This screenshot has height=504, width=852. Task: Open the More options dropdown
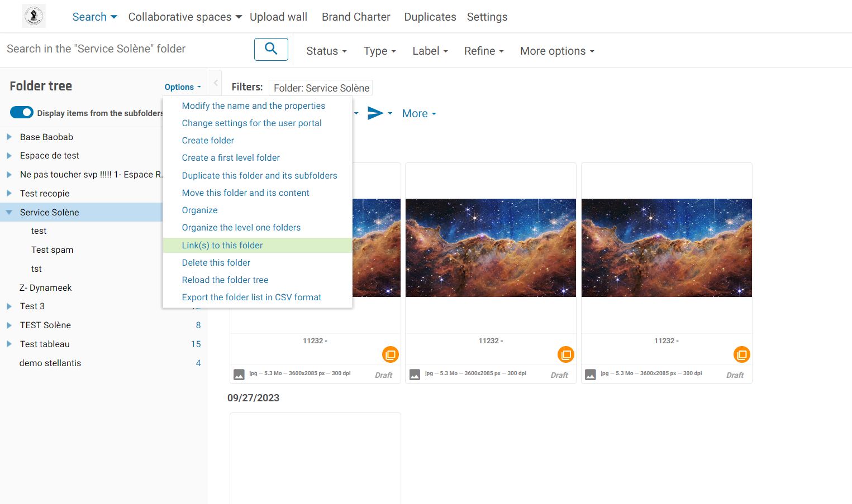click(x=556, y=51)
